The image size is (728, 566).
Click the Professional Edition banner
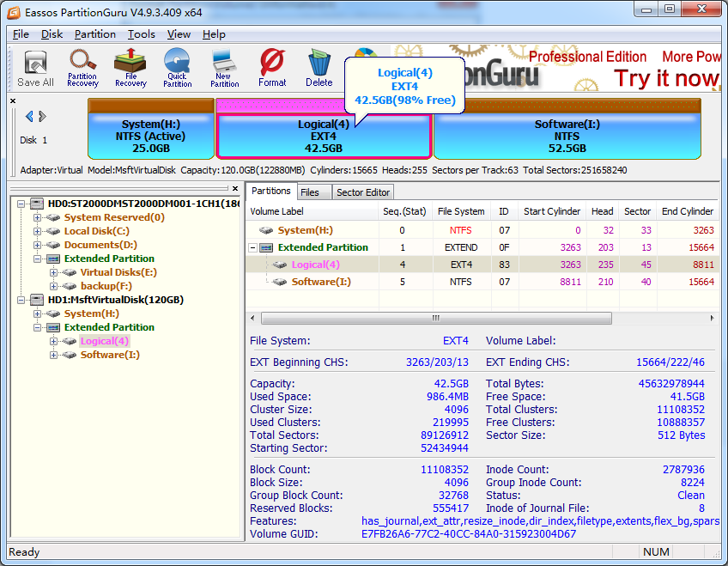click(x=587, y=57)
